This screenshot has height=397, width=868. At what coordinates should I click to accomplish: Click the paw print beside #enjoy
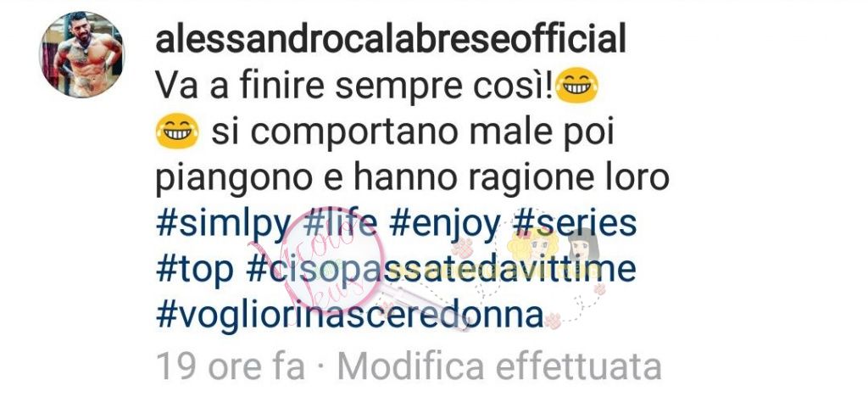tap(462, 247)
